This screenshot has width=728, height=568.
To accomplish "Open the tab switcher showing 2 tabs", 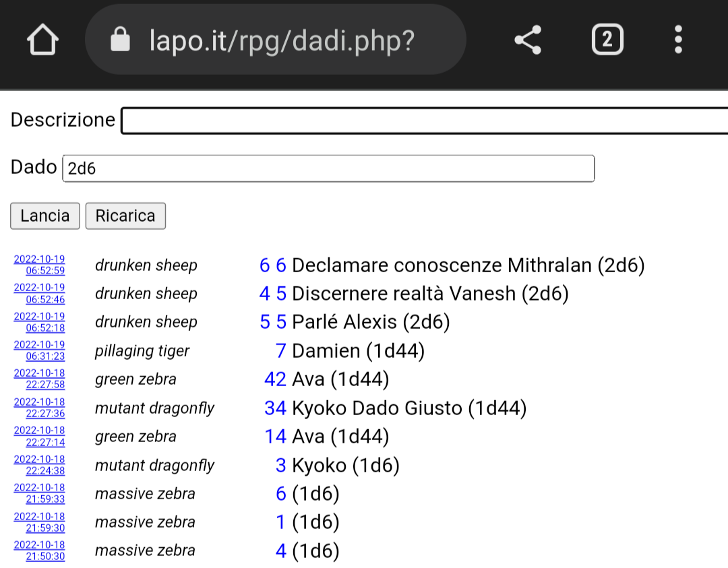I will coord(607,40).
